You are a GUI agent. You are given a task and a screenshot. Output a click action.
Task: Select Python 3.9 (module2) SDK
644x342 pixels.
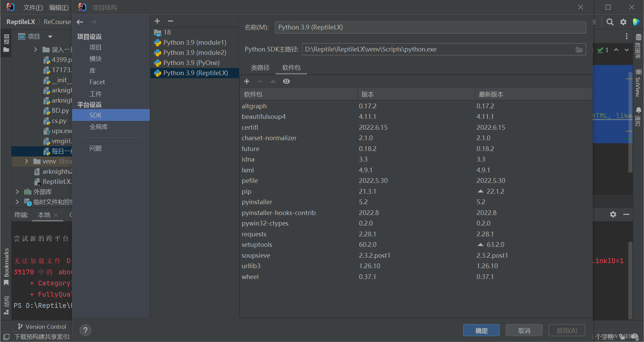[x=195, y=52]
